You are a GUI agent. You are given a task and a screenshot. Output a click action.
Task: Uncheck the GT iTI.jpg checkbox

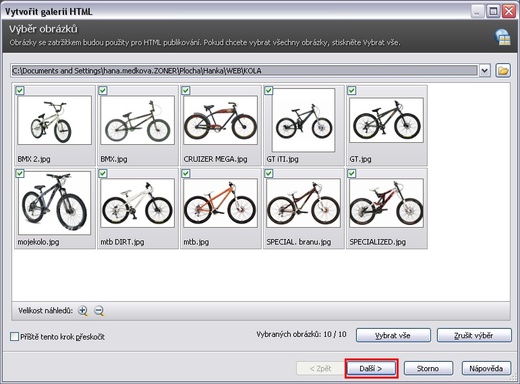click(269, 90)
